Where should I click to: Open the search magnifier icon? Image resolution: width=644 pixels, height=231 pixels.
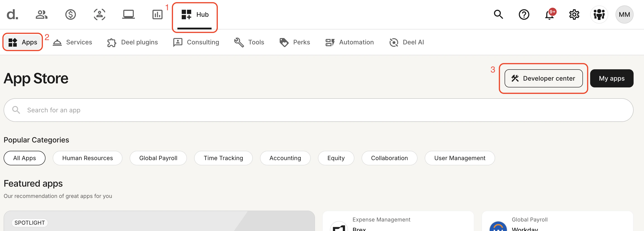tap(498, 14)
